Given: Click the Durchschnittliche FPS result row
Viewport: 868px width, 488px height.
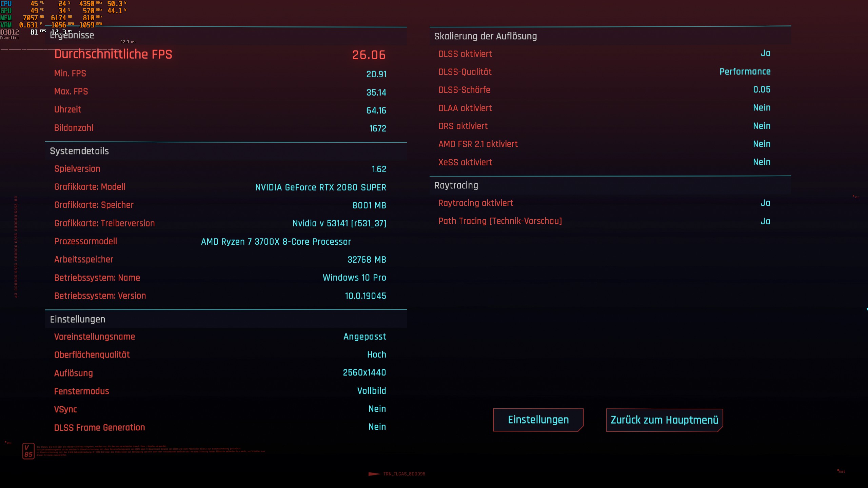Looking at the screenshot, I should pos(220,55).
